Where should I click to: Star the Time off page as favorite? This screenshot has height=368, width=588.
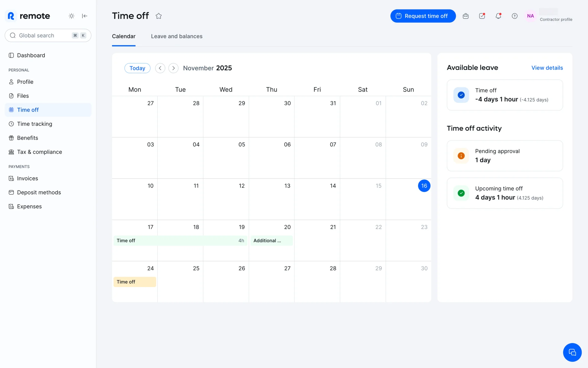[x=159, y=16]
